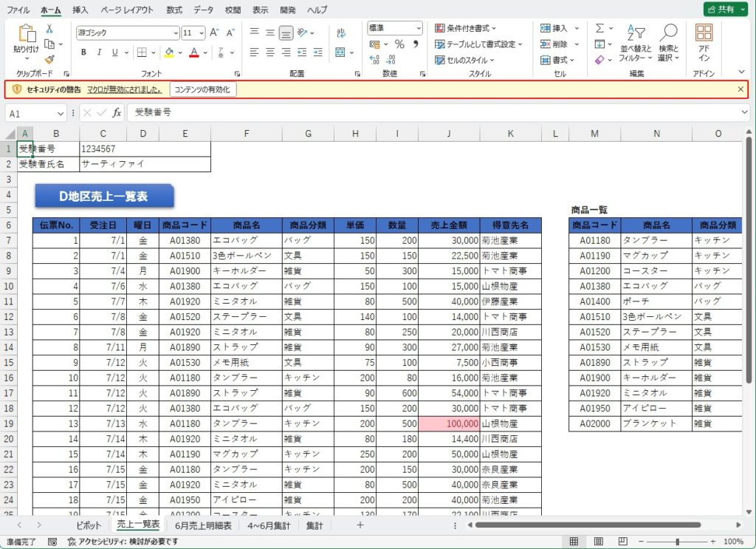Click the increase decimal places icon
The image size is (756, 549).
coord(374,60)
